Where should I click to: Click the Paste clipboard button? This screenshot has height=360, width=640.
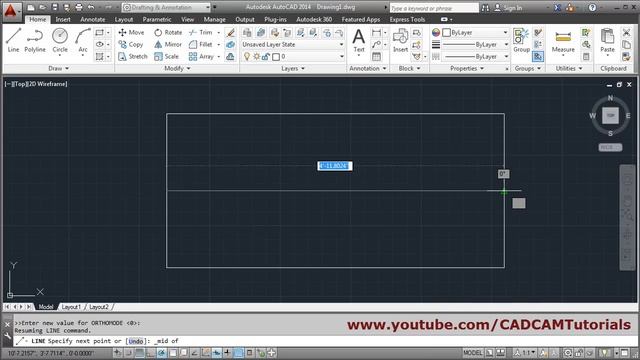tap(607, 41)
